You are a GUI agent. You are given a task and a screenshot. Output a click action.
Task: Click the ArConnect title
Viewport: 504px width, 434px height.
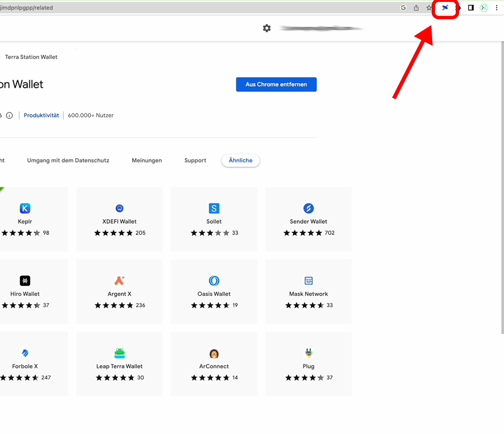(214, 366)
